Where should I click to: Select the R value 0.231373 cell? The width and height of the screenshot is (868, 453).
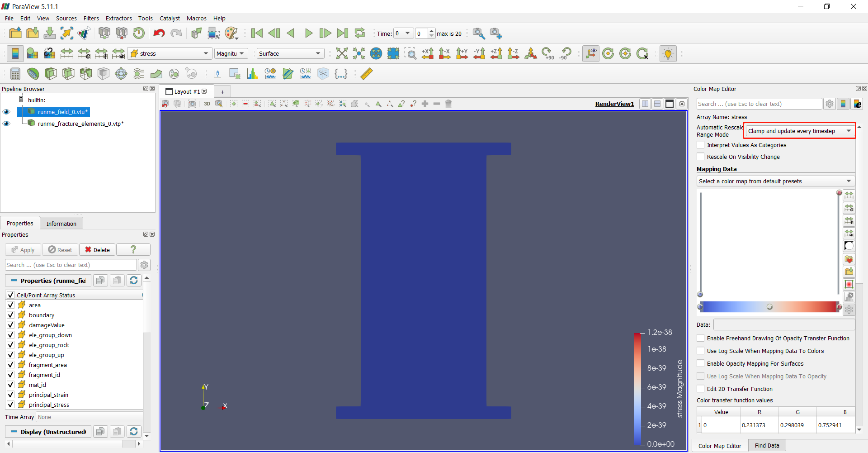click(x=759, y=425)
